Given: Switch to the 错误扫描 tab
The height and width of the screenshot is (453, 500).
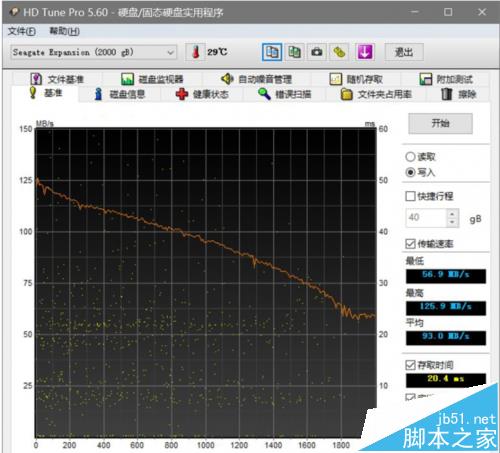Looking at the screenshot, I should [285, 94].
